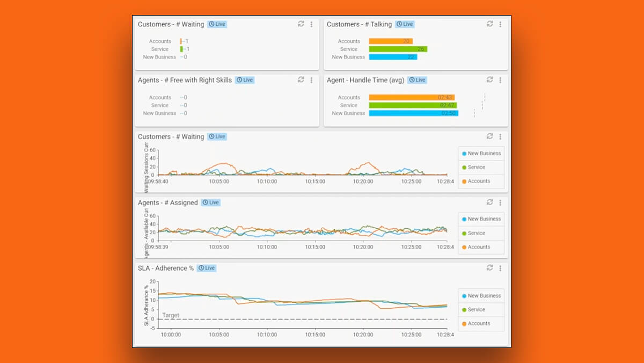Click Live badge on Agents - # Assigned
Screen dimensions: 644x363
(211, 202)
